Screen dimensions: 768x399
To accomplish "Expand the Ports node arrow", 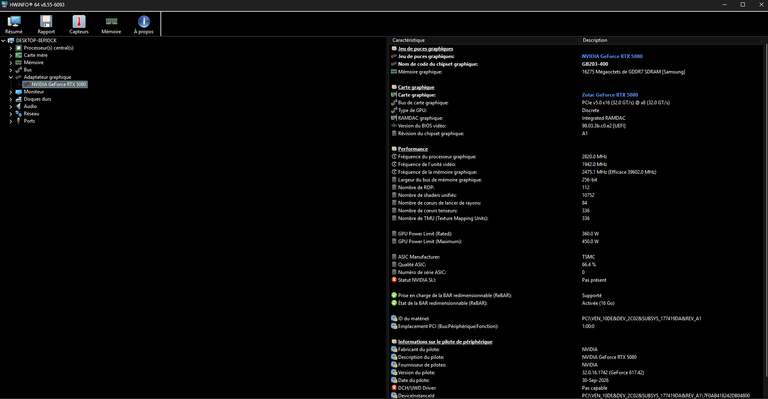I will point(11,121).
